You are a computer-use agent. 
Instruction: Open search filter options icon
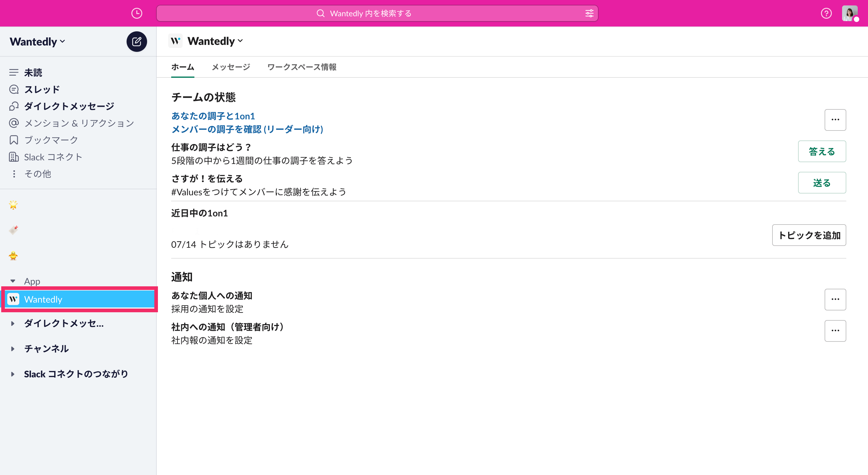(589, 14)
